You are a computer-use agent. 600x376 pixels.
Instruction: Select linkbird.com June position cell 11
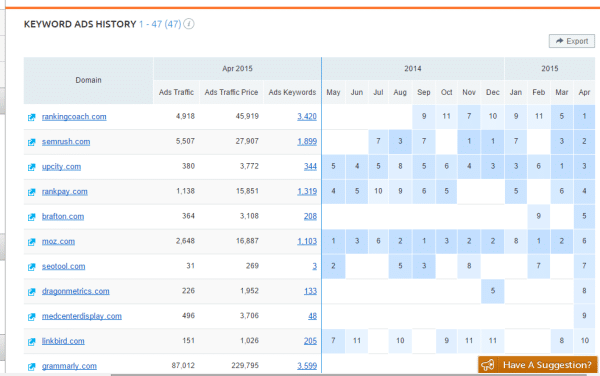tap(357, 340)
